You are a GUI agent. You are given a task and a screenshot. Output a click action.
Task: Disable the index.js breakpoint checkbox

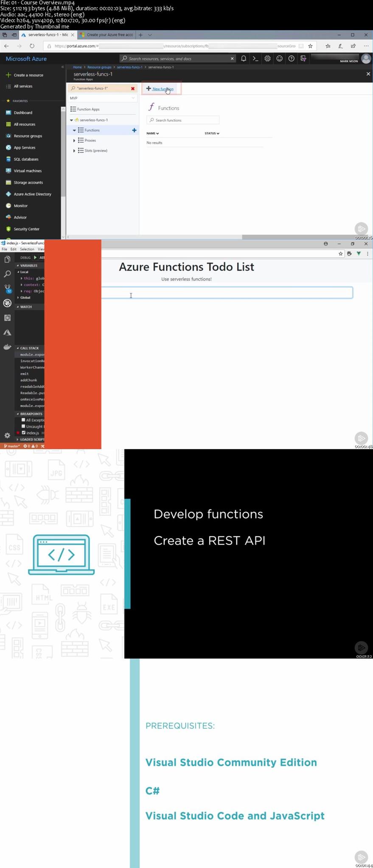(23, 433)
